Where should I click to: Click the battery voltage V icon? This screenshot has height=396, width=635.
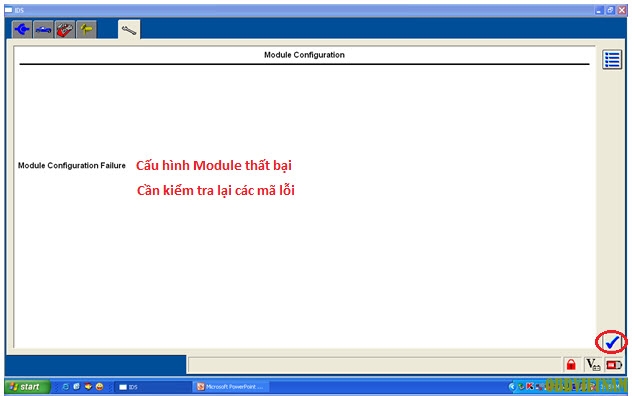tap(593, 365)
